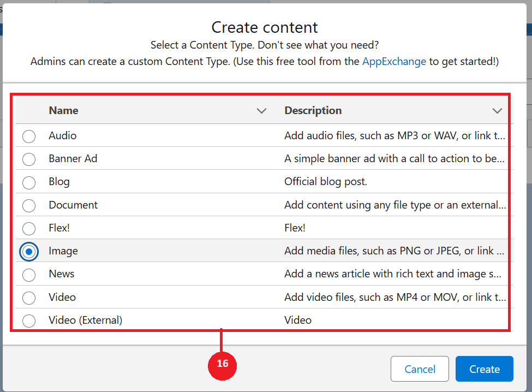Click the Name column header label
The image size is (532, 392).
[63, 110]
